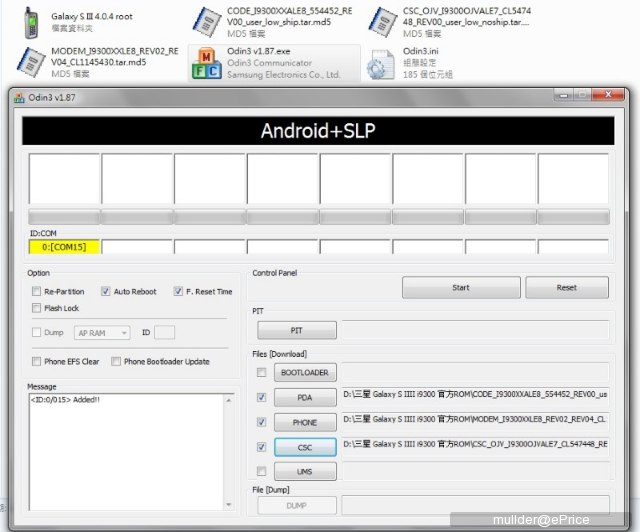Viewport: 640px width, 532px height.
Task: Click the Dump ID input field
Action: click(x=164, y=332)
